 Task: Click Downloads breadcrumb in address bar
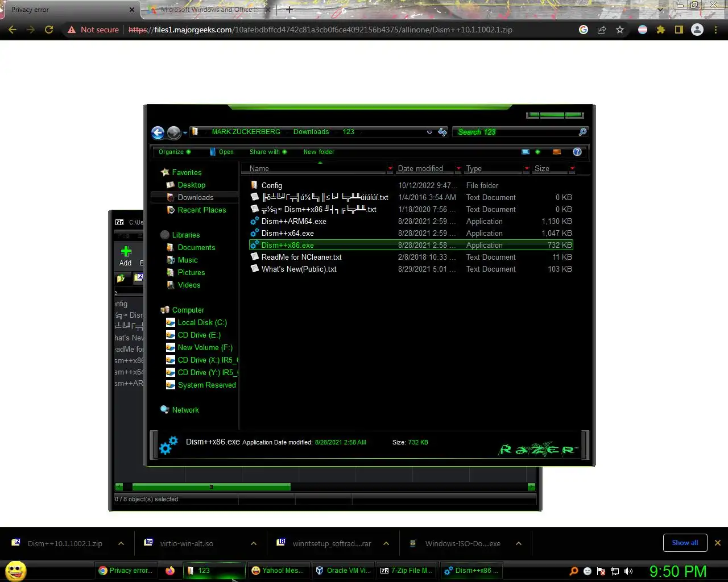(x=311, y=132)
